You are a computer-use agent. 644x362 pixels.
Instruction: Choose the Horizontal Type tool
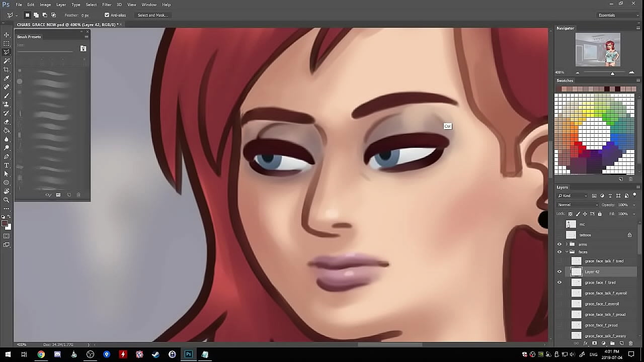pos(7,165)
